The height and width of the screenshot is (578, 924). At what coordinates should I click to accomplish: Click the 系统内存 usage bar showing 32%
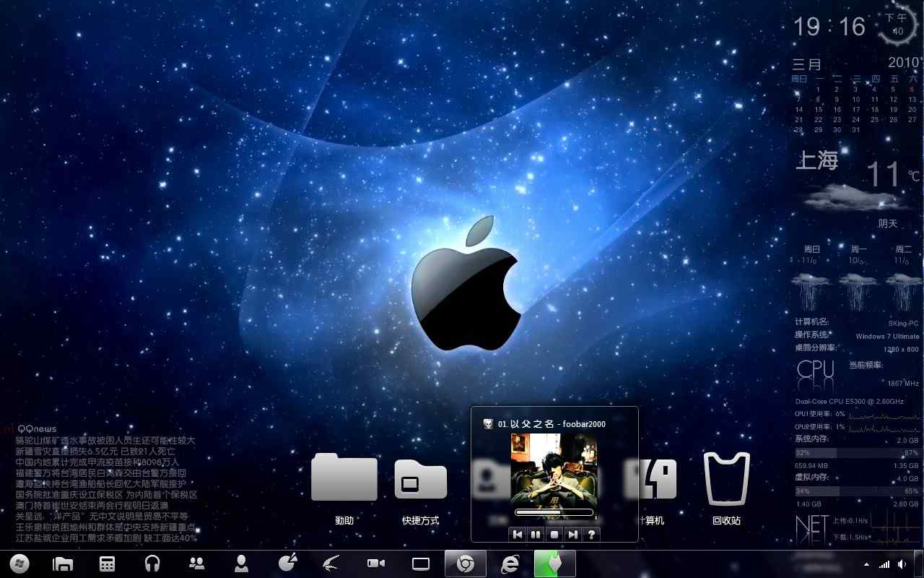857,453
